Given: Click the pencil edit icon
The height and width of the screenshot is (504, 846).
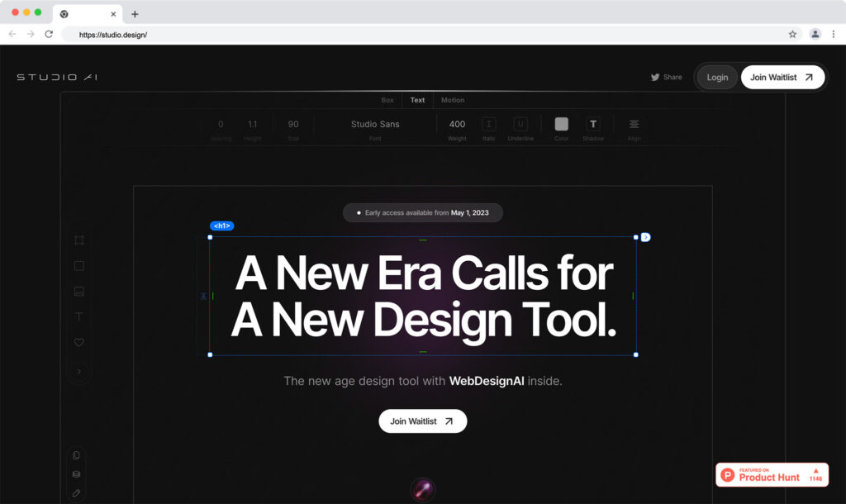Looking at the screenshot, I should click(77, 492).
